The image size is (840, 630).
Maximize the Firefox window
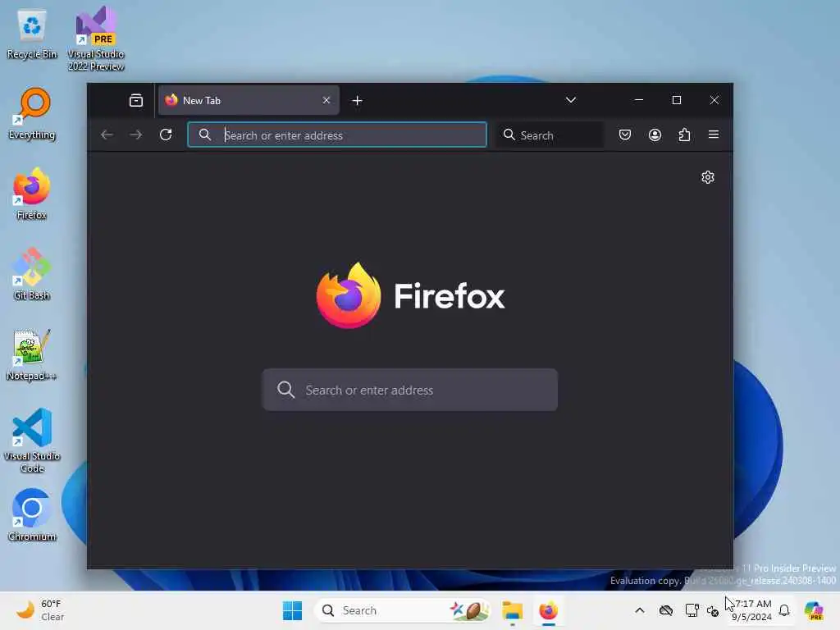(677, 100)
